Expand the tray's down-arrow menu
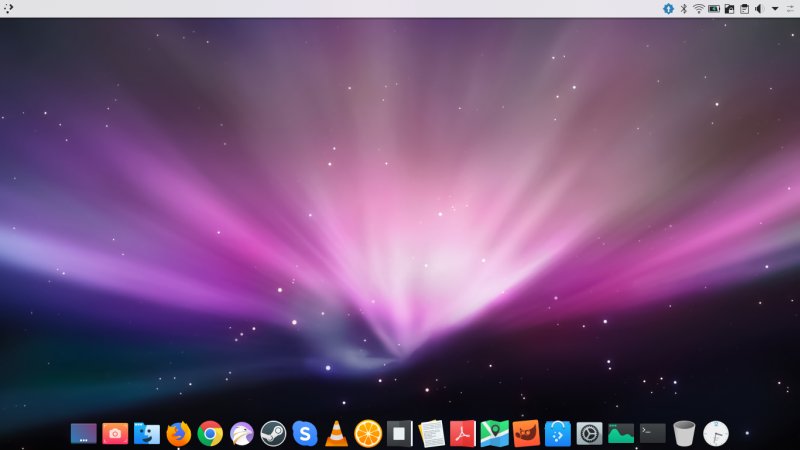Image resolution: width=800 pixels, height=450 pixels. click(x=774, y=8)
